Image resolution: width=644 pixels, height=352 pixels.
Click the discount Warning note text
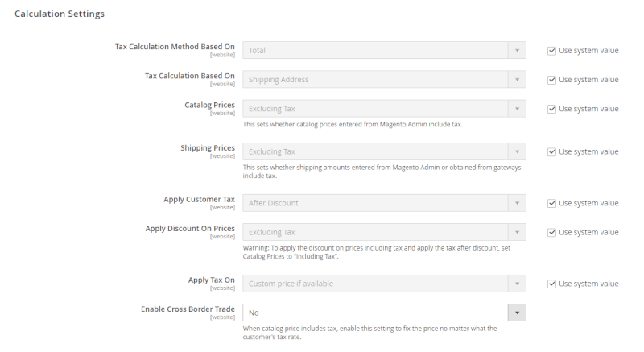click(376, 252)
